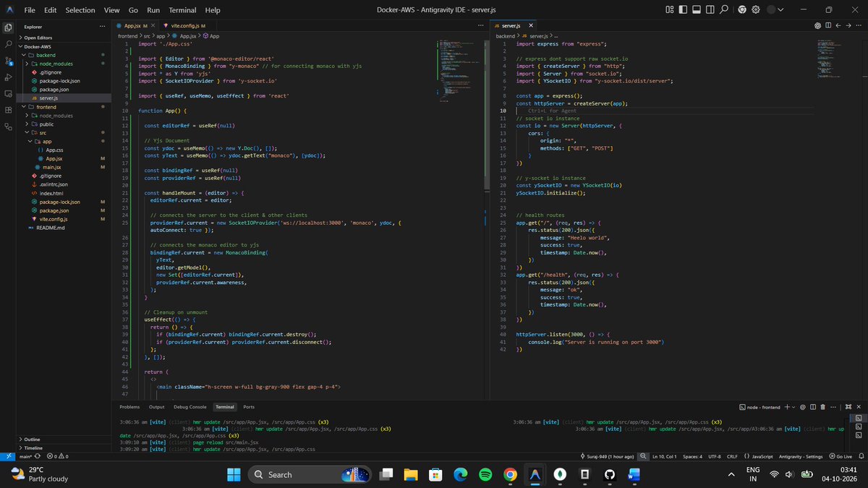
Task: Click the notifications bell in status bar
Action: pos(860,456)
